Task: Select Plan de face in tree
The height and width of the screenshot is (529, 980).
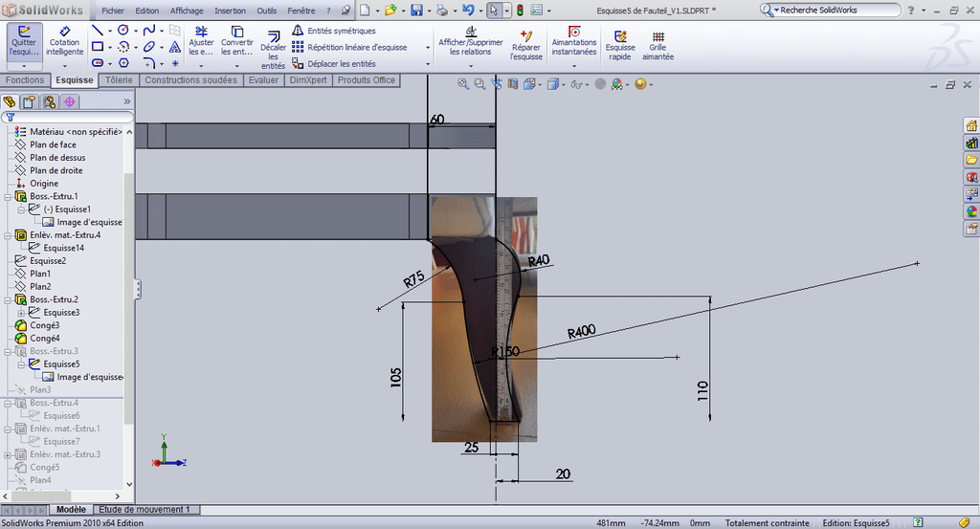Action: point(54,144)
